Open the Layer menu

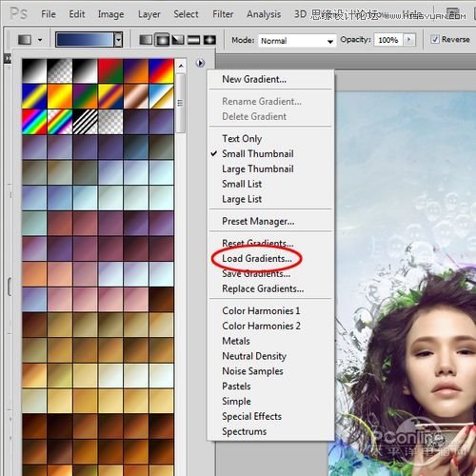click(x=149, y=14)
